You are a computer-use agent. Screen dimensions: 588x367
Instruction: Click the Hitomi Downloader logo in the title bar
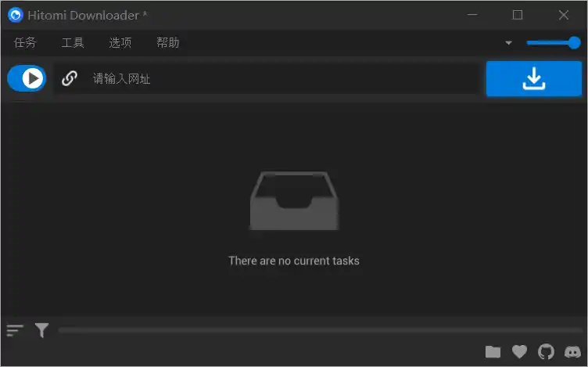tap(16, 15)
